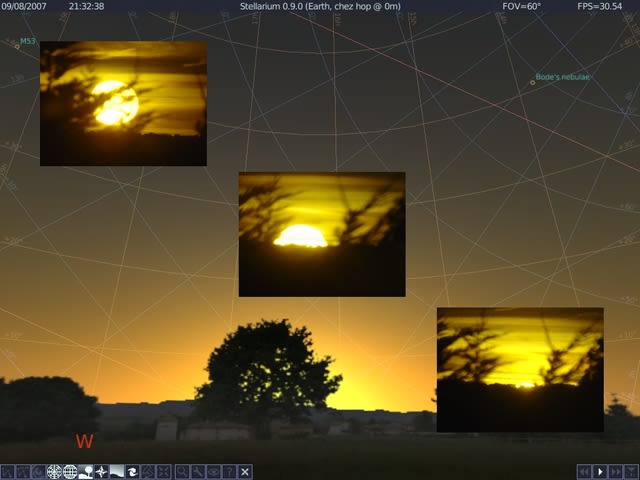
Task: Enable night mode with eye icon
Action: click(213, 471)
